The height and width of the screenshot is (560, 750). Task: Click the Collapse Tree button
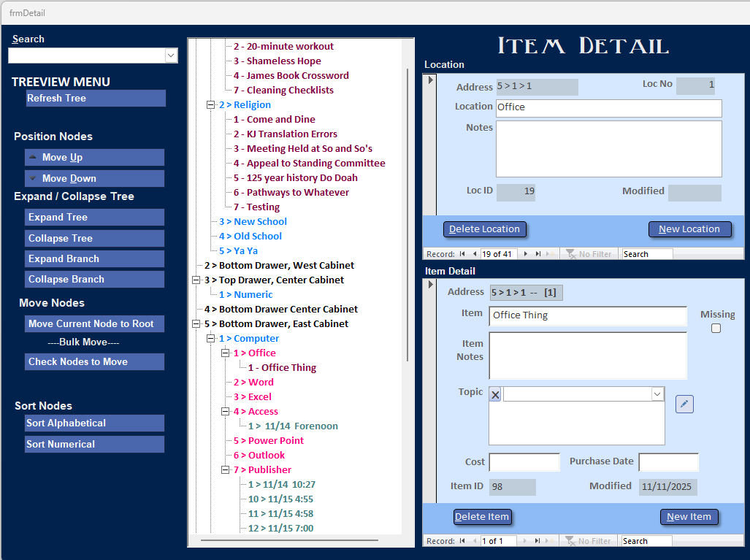tap(94, 238)
